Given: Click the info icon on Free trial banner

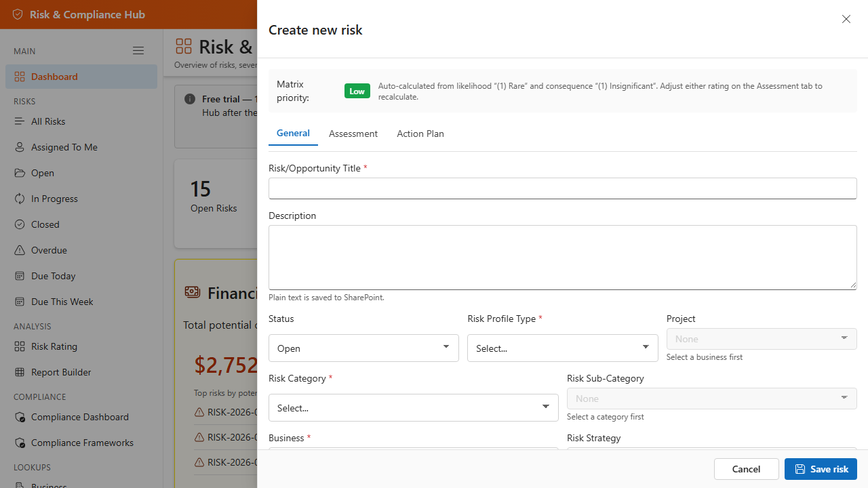Looking at the screenshot, I should 191,99.
